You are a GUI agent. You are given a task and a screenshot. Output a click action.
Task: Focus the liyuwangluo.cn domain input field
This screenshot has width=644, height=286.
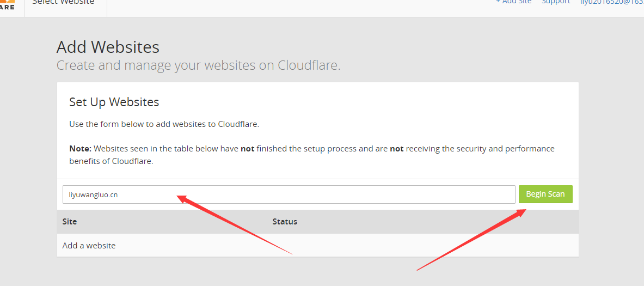[x=289, y=194]
